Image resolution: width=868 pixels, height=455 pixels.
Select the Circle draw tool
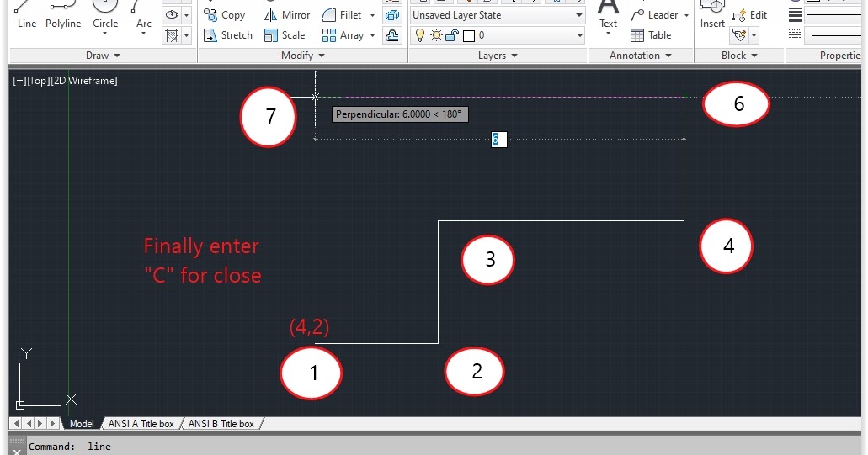[104, 13]
